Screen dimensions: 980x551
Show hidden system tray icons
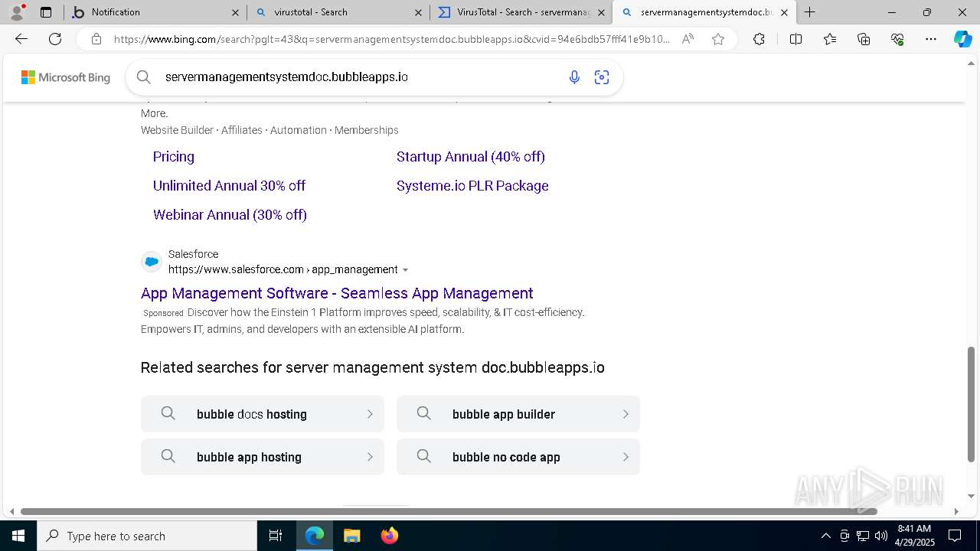pos(825,536)
